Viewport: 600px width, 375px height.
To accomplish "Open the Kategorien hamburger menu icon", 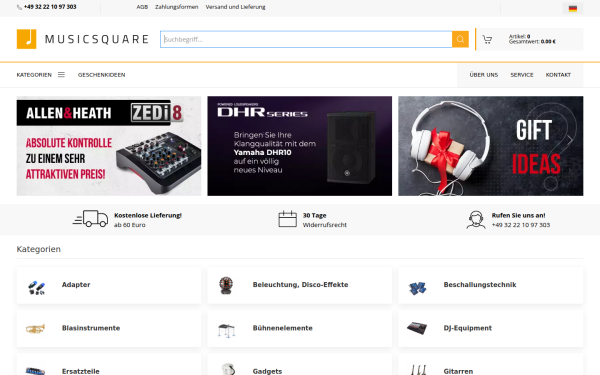I will 61,75.
